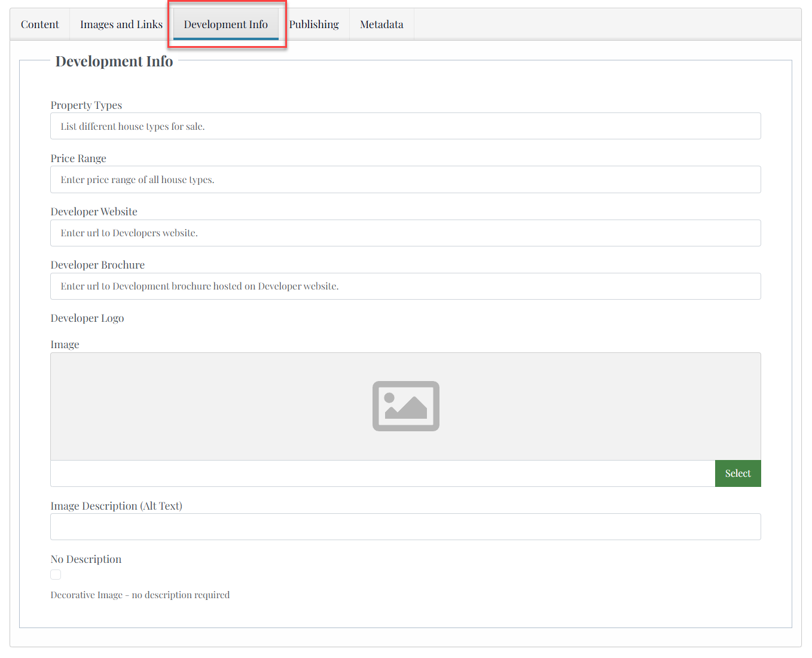The width and height of the screenshot is (812, 658).
Task: Focus the Property Types text field
Action: point(405,126)
